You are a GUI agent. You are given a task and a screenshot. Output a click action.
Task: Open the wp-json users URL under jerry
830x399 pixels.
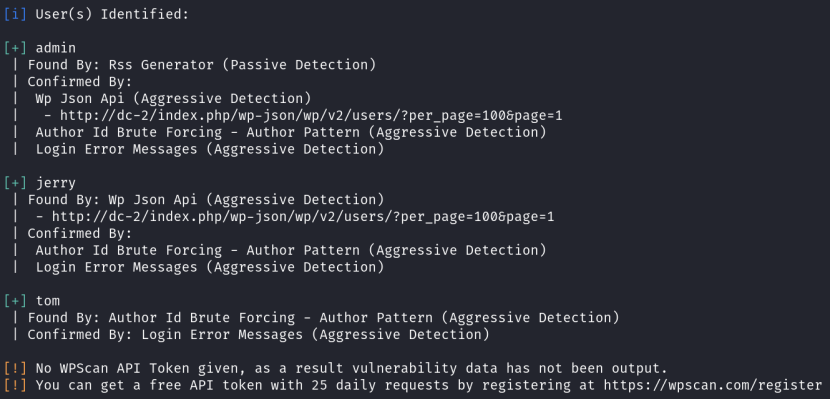click(x=303, y=217)
